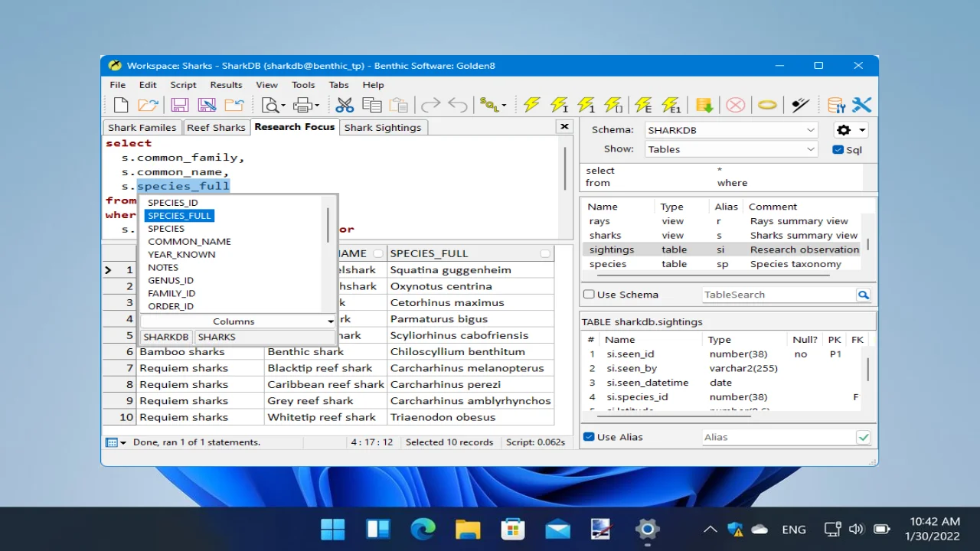
Task: Click the Redo arrow icon
Action: (x=431, y=105)
